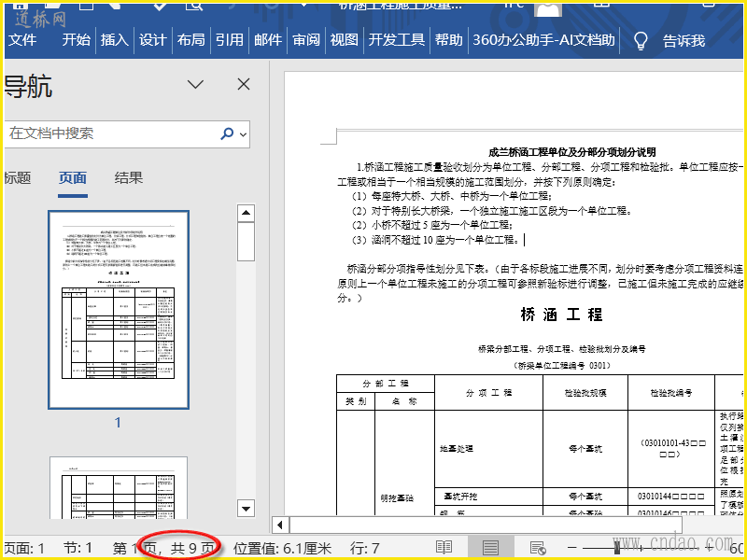
Task: Click the paragraph starting 桥涵分部分项指导性划分见下表
Action: coord(541,284)
